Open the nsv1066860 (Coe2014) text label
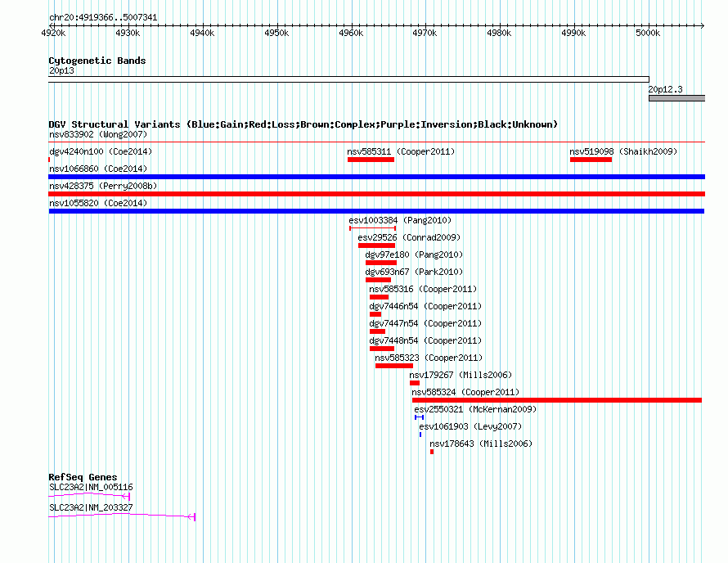This screenshot has height=563, width=728. 98,169
